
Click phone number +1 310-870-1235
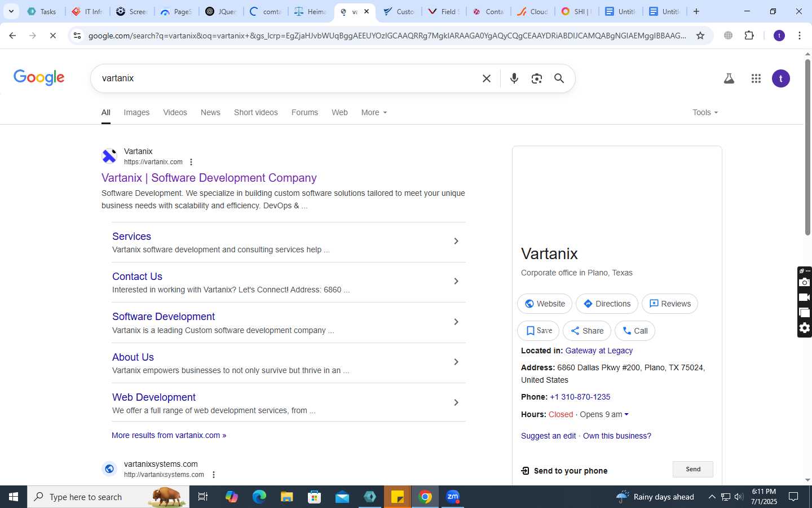point(580,397)
